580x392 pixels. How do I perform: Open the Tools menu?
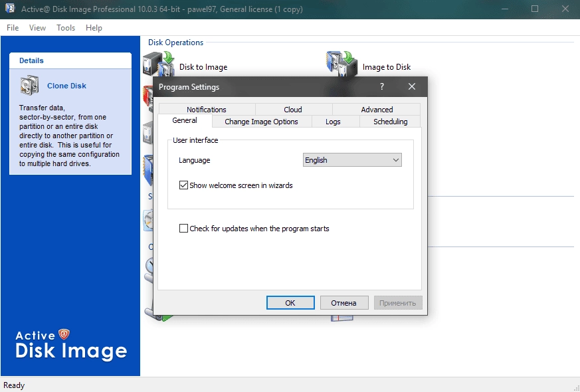point(66,28)
